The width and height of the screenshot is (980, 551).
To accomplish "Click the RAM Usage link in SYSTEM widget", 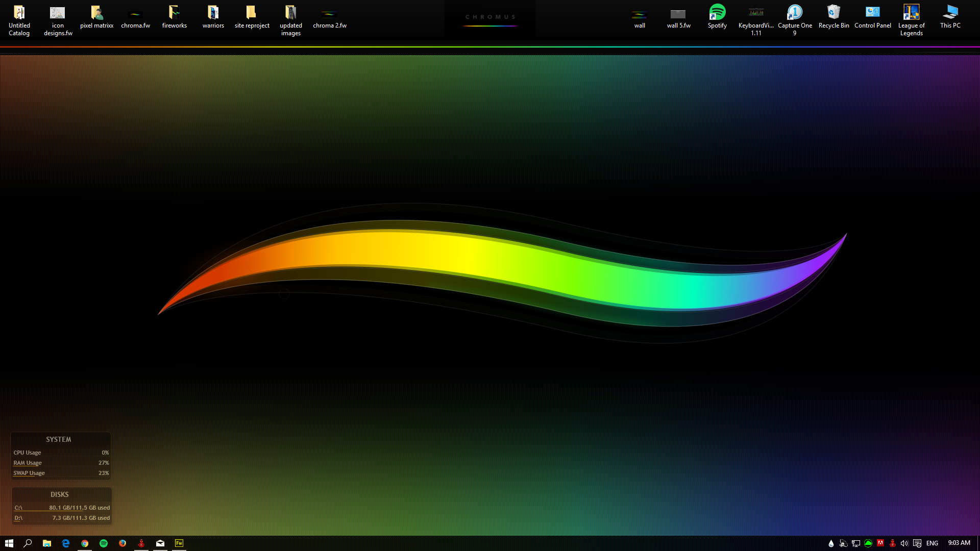I will coord(28,463).
